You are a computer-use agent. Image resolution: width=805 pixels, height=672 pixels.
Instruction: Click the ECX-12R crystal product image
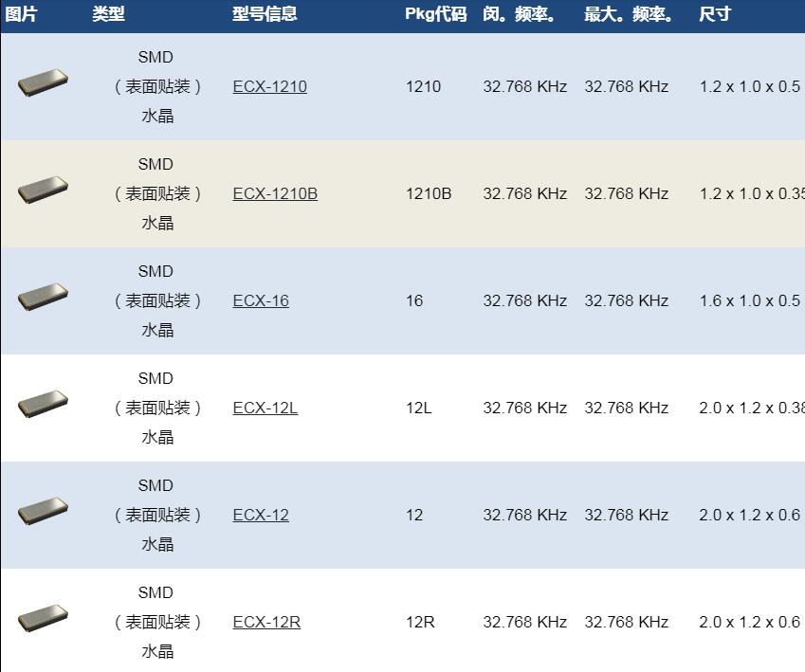coord(43,618)
